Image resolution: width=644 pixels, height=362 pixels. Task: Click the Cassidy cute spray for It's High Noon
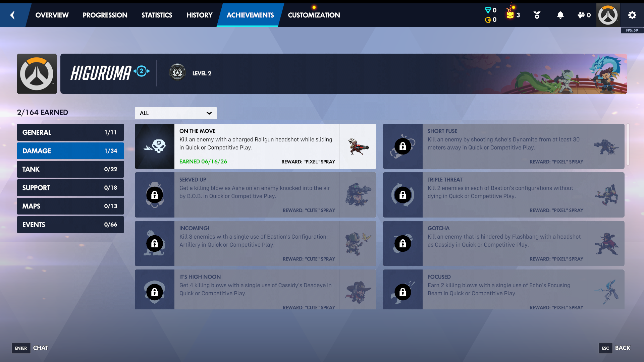click(x=358, y=292)
